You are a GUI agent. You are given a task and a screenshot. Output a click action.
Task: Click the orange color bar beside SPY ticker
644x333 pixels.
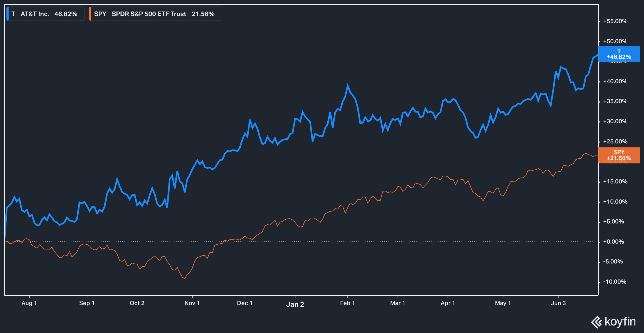click(90, 14)
